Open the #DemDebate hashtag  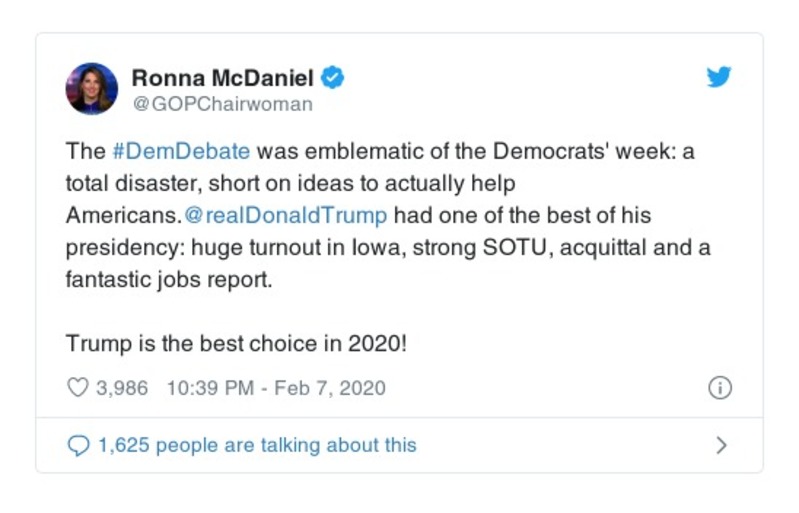(180, 151)
